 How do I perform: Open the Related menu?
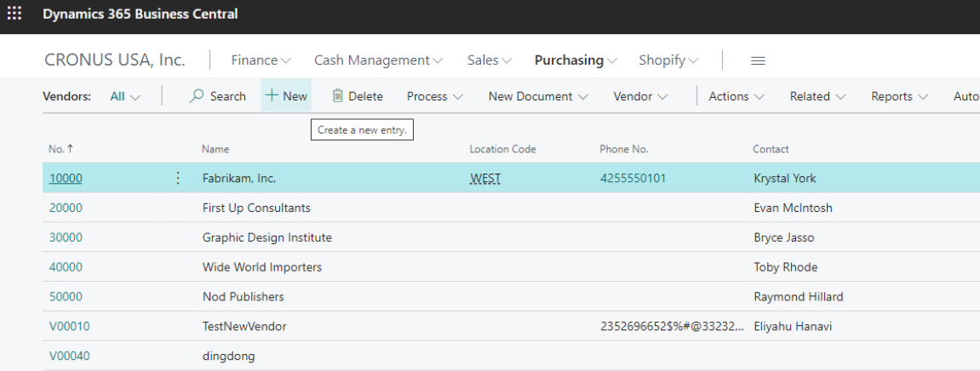(818, 96)
